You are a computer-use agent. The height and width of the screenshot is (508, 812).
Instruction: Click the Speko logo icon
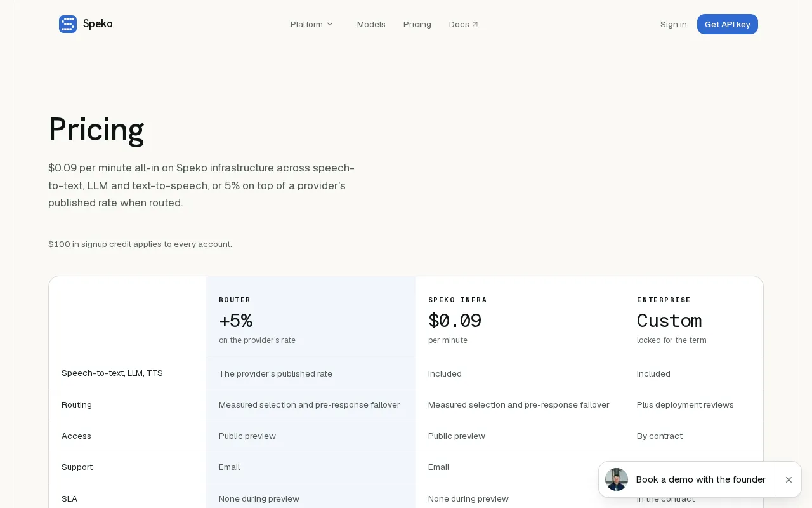click(x=68, y=24)
